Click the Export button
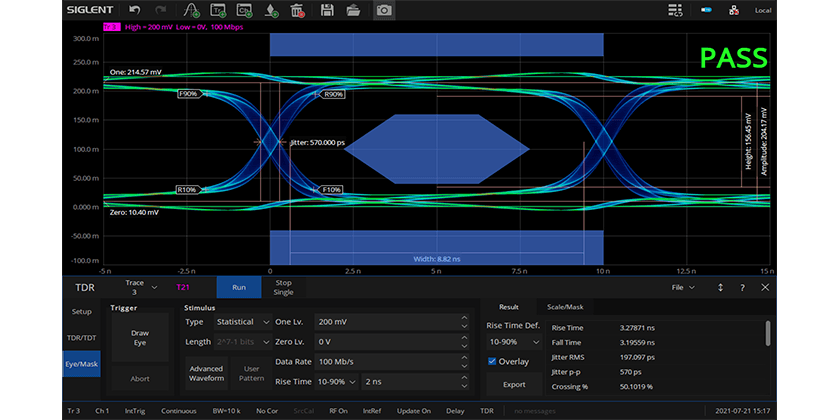Image resolution: width=840 pixels, height=420 pixels. coord(514,384)
